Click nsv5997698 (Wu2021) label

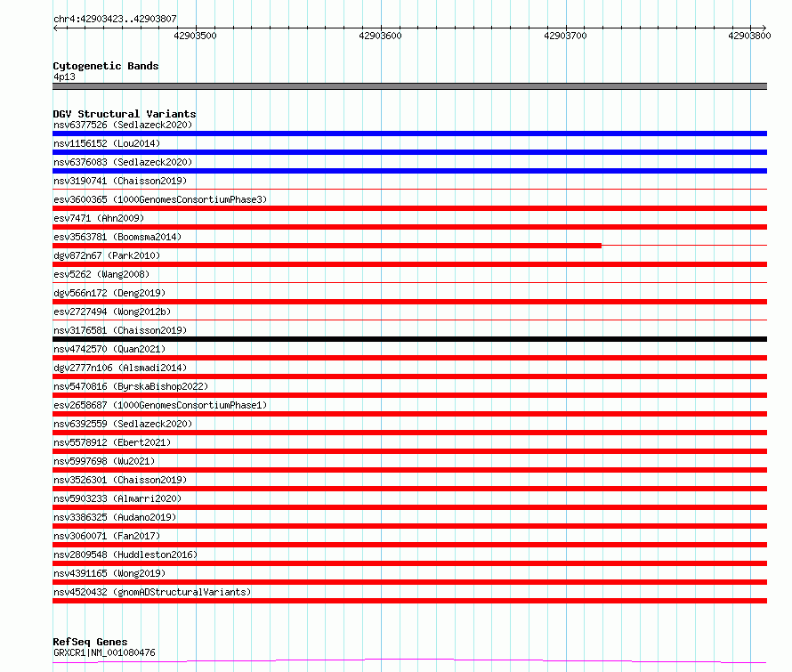click(x=104, y=461)
